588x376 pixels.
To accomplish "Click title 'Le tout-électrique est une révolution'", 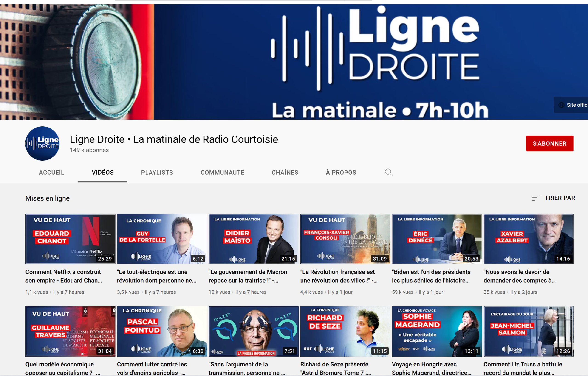I will 156,276.
